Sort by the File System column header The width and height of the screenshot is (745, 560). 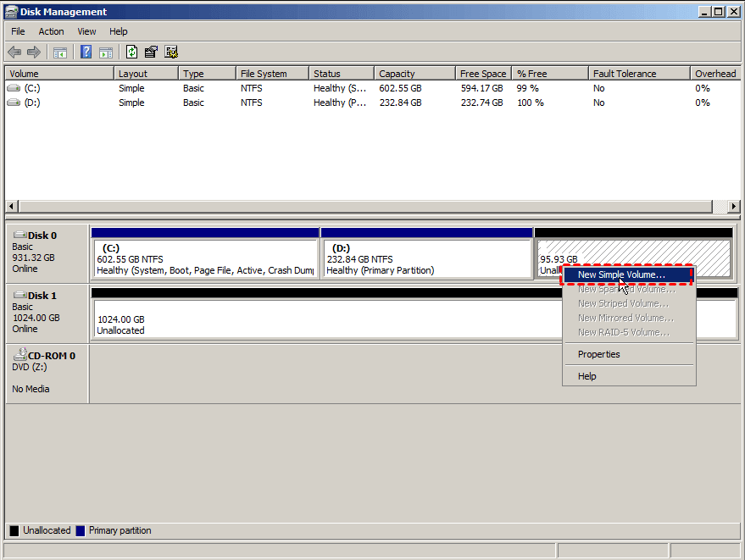(x=272, y=74)
